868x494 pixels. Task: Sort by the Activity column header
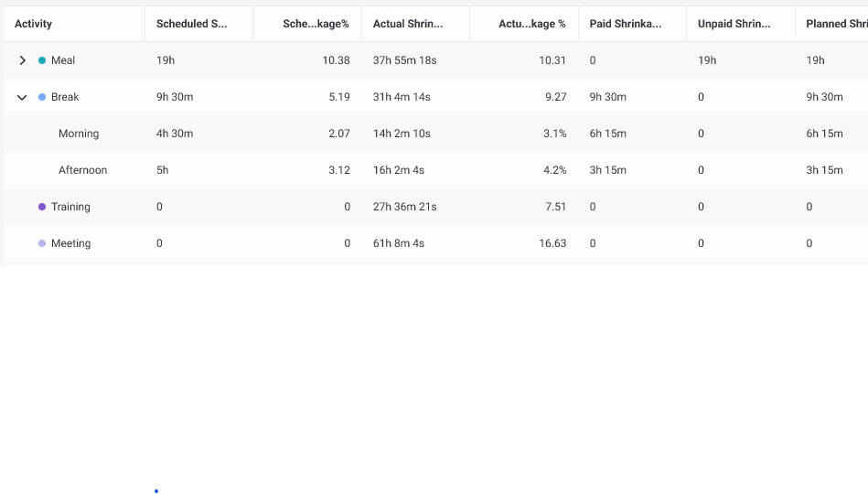pos(34,24)
